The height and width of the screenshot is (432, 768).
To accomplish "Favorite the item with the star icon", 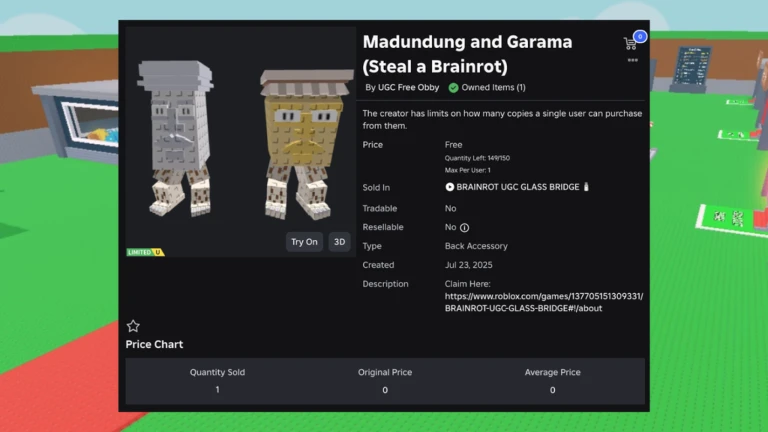I will pos(133,326).
